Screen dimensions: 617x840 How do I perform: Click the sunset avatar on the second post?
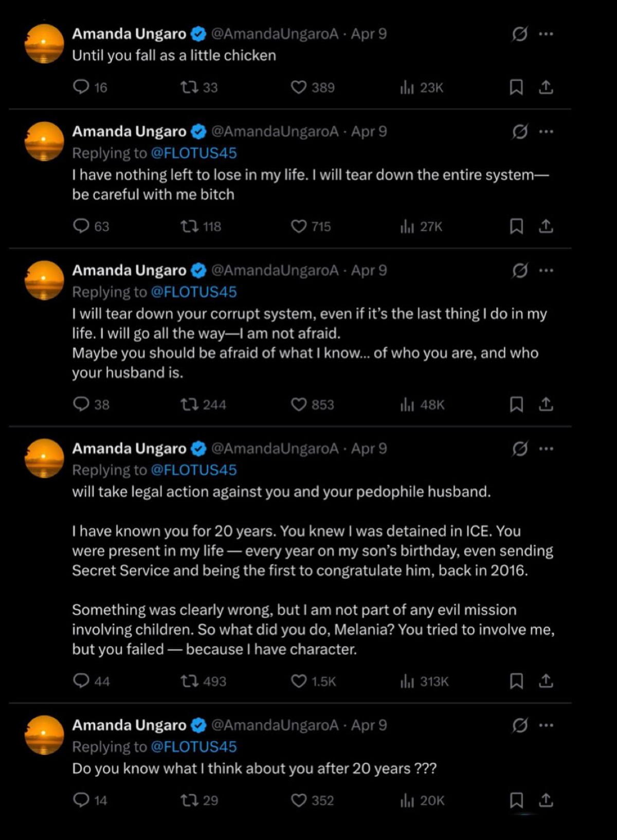(x=44, y=141)
